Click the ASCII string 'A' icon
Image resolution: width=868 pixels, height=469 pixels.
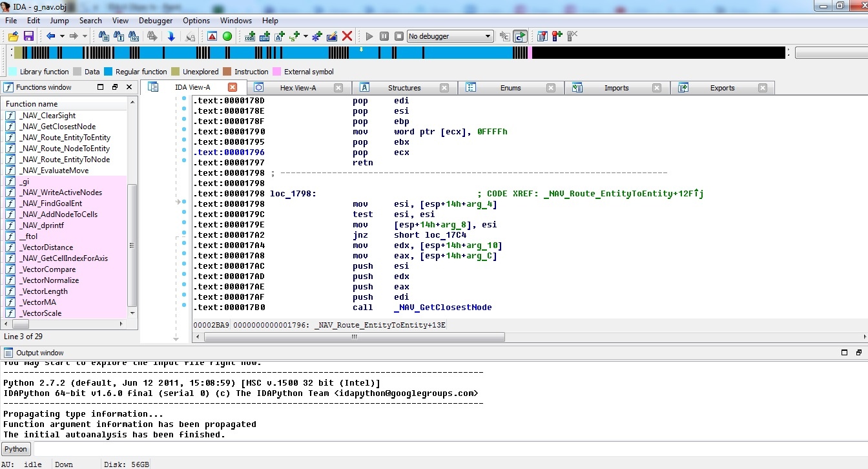[280, 36]
